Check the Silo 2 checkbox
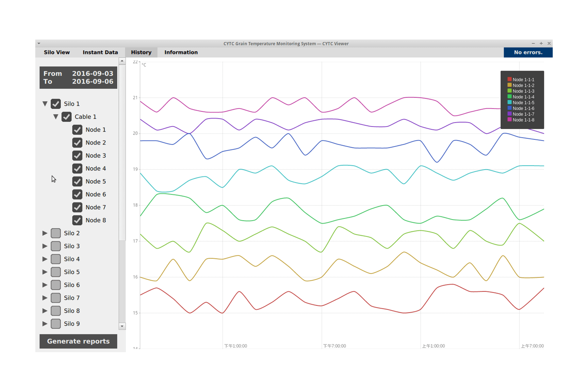 tap(56, 233)
